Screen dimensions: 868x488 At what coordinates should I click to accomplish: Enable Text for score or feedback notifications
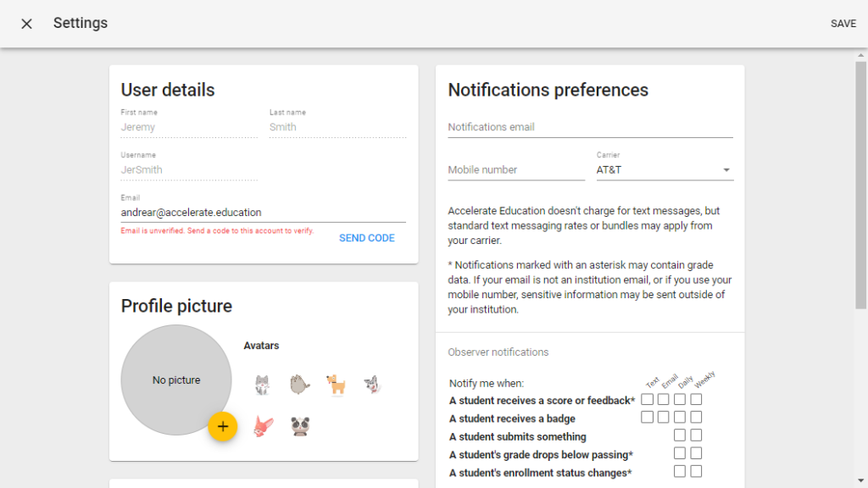(648, 399)
